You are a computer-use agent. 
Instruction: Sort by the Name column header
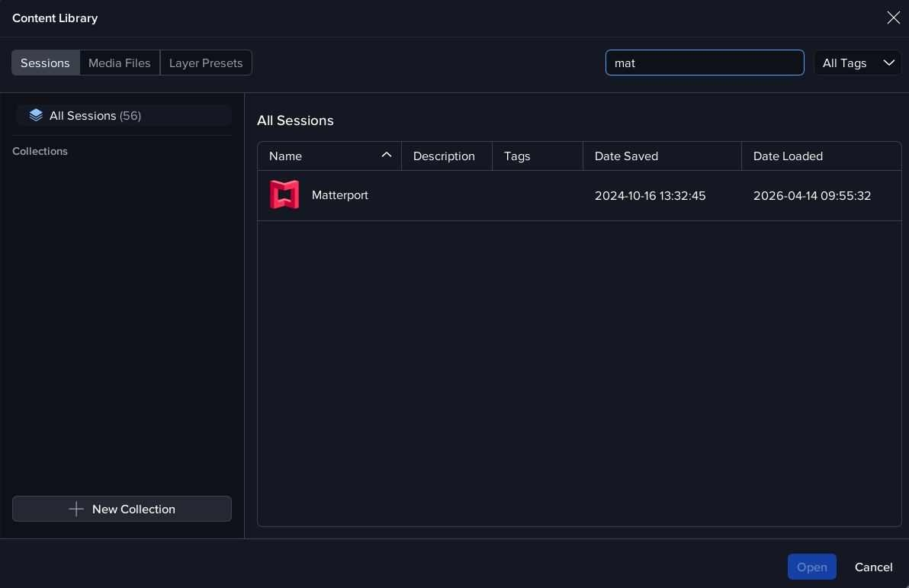[x=286, y=156]
